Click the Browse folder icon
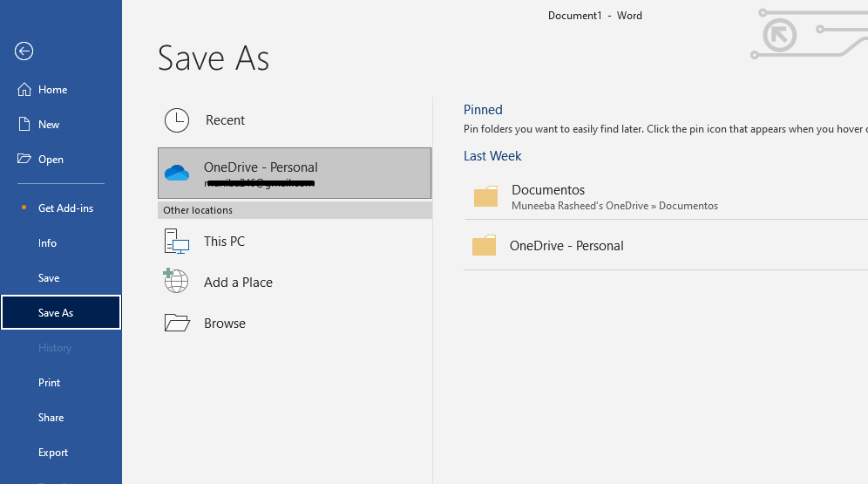868x484 pixels. [177, 324]
